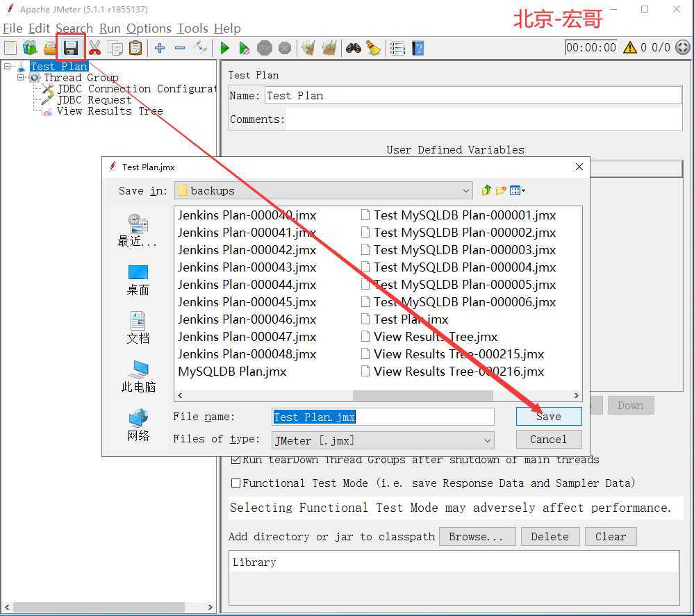The width and height of the screenshot is (694, 616).
Task: Click the Delete classpath button
Action: [x=550, y=536]
